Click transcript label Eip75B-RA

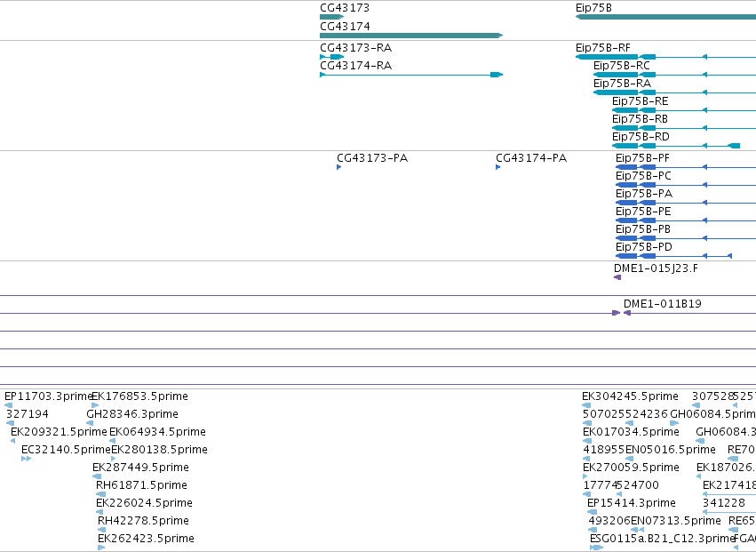(x=622, y=84)
